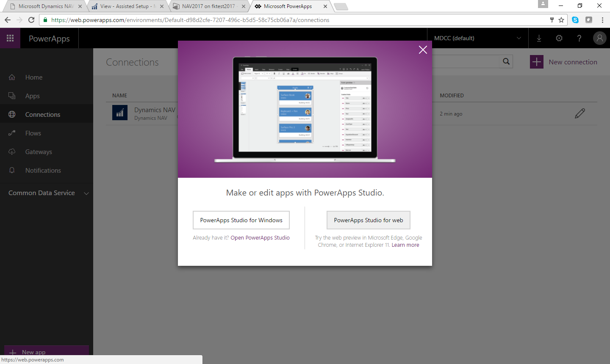Close the PowerApps Studio dialog

click(x=422, y=50)
